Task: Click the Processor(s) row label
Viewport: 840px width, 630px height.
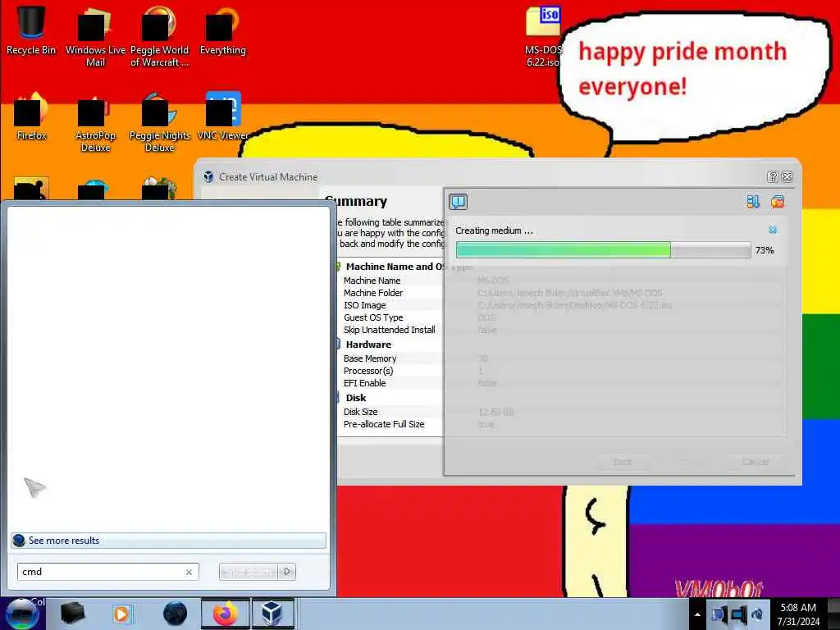Action: pos(368,371)
